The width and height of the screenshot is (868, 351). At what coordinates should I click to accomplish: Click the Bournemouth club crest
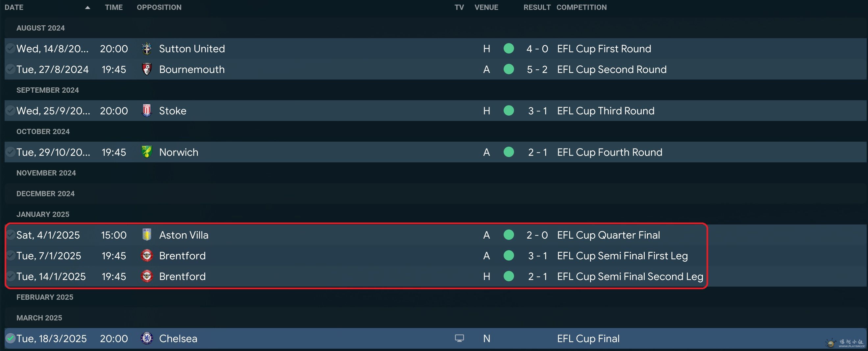(147, 69)
